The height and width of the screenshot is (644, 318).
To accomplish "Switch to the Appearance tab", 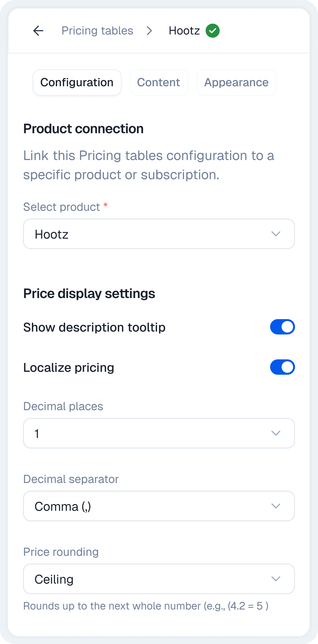I will [236, 82].
